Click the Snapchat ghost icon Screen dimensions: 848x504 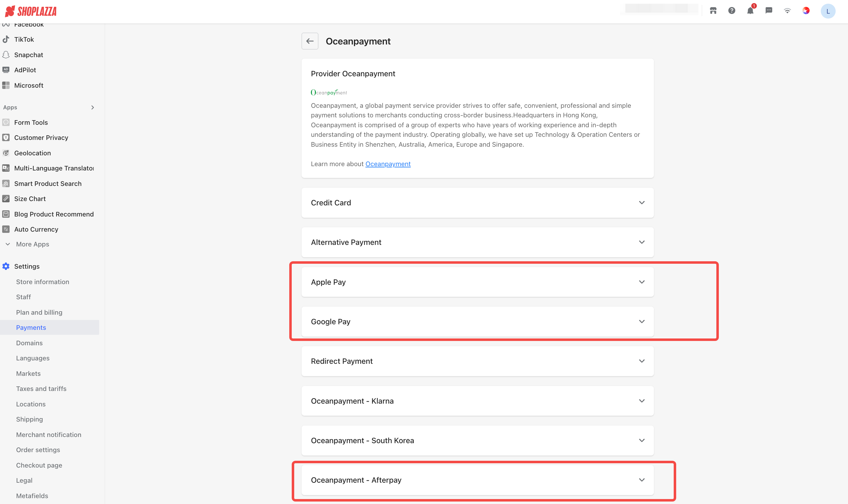point(6,55)
